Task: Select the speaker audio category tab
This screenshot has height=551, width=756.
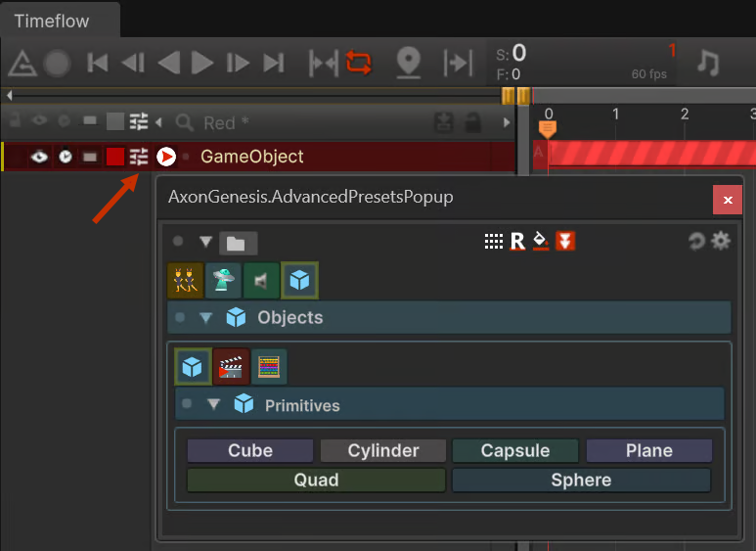Action: point(261,280)
